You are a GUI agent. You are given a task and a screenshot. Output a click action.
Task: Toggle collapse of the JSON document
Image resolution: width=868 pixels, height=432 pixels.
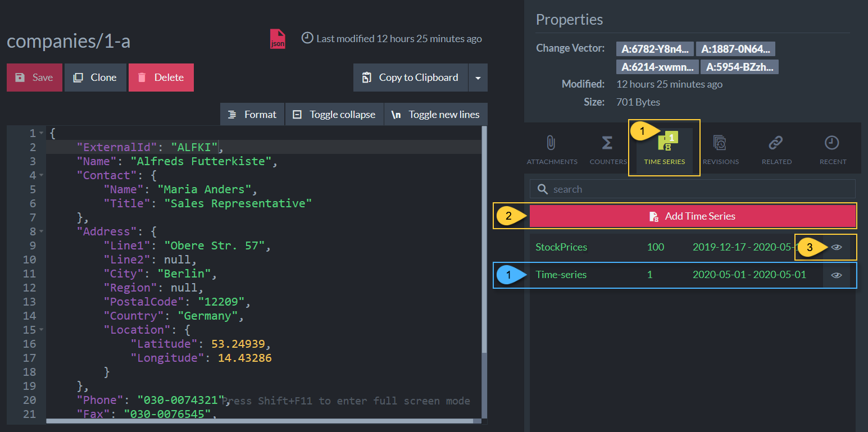click(x=334, y=115)
